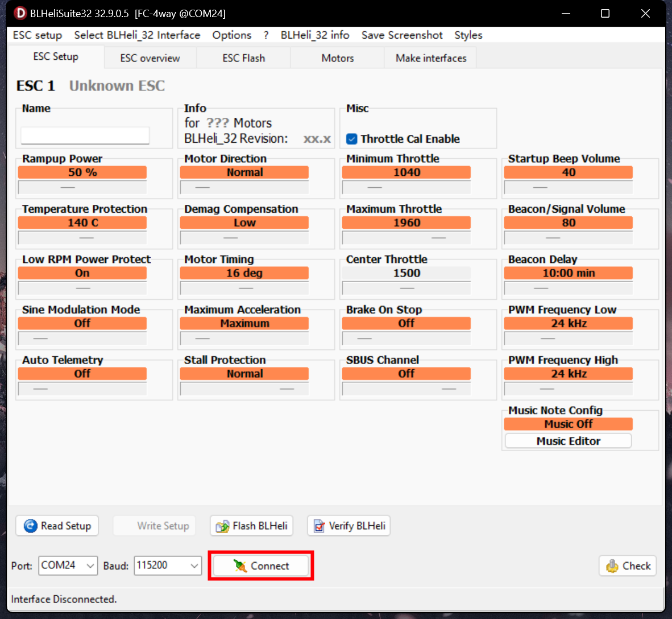This screenshot has width=672, height=619.
Task: Adjust the Rampup Power slider
Action: tap(82, 187)
